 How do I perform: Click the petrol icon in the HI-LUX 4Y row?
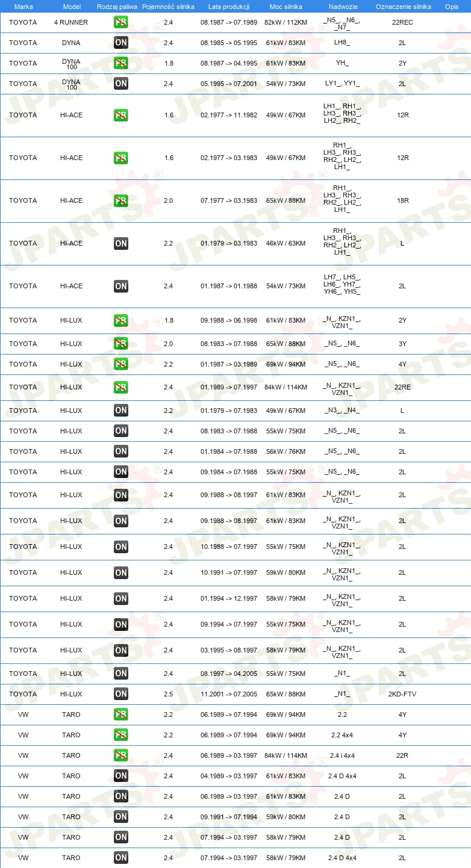(121, 364)
